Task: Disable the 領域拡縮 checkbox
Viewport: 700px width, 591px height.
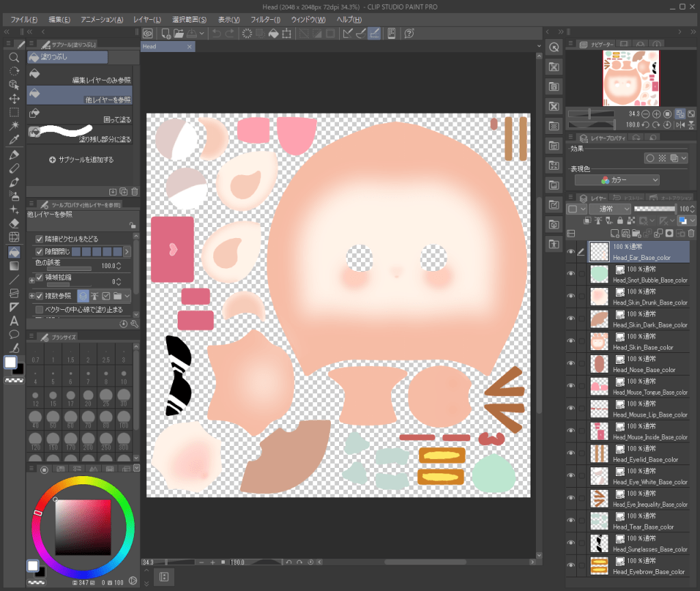Action: [x=40, y=277]
